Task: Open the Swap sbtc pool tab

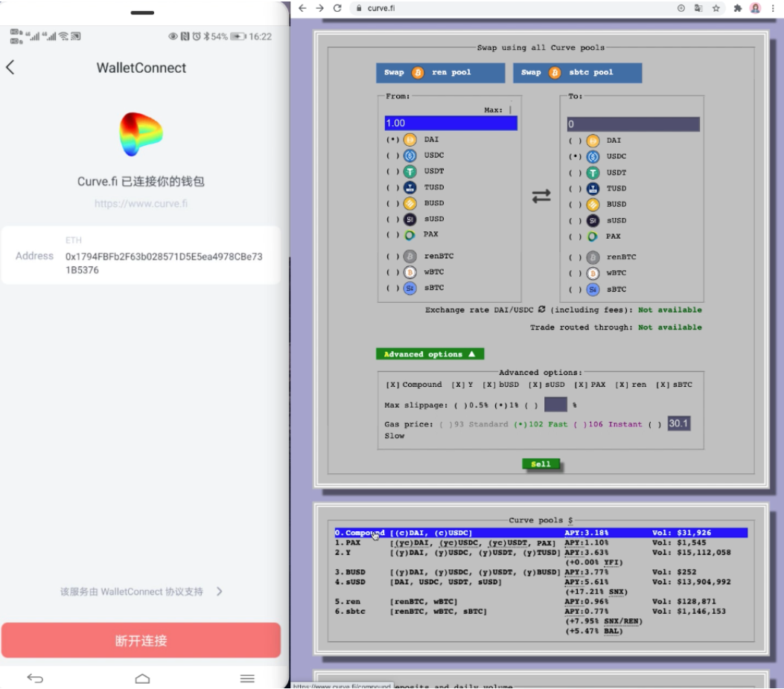Action: (577, 73)
